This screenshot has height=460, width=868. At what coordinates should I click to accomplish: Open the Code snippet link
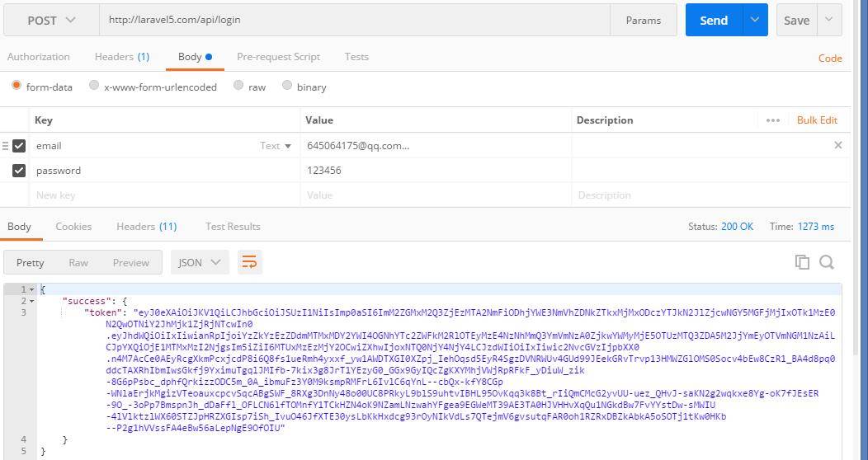830,58
